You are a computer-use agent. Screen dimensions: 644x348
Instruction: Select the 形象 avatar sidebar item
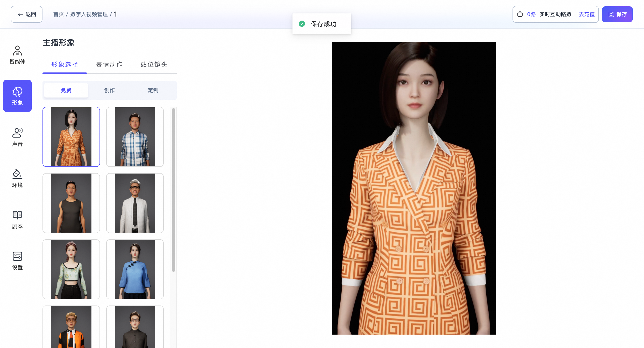(x=17, y=96)
